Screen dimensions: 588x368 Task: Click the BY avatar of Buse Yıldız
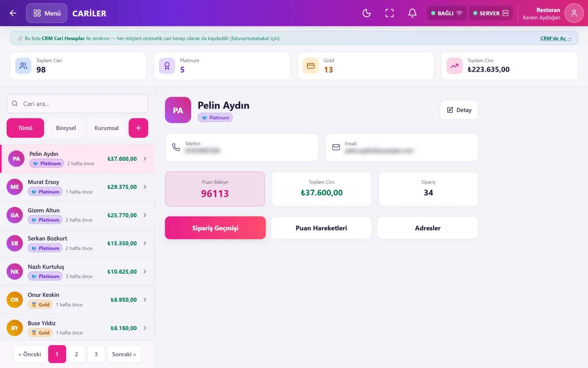pyautogui.click(x=15, y=328)
